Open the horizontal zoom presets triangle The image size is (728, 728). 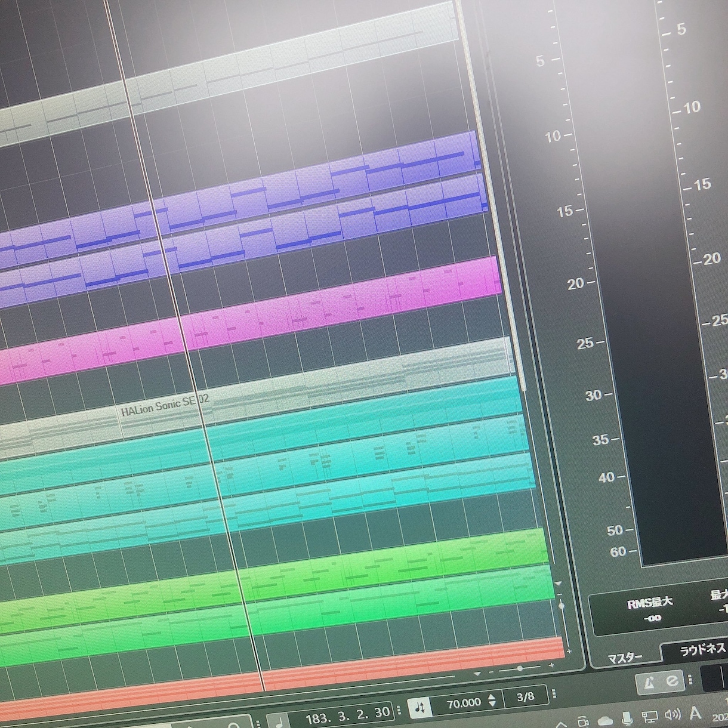[477, 674]
